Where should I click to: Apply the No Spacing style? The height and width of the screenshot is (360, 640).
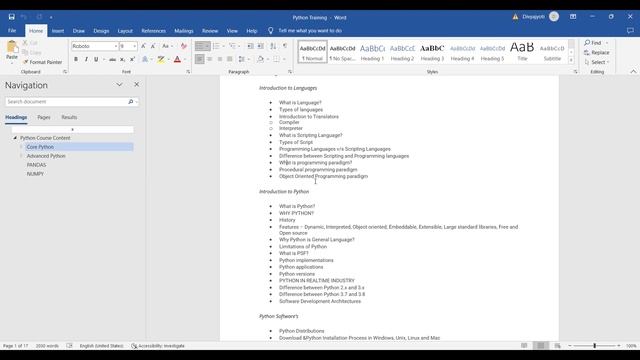(342, 52)
